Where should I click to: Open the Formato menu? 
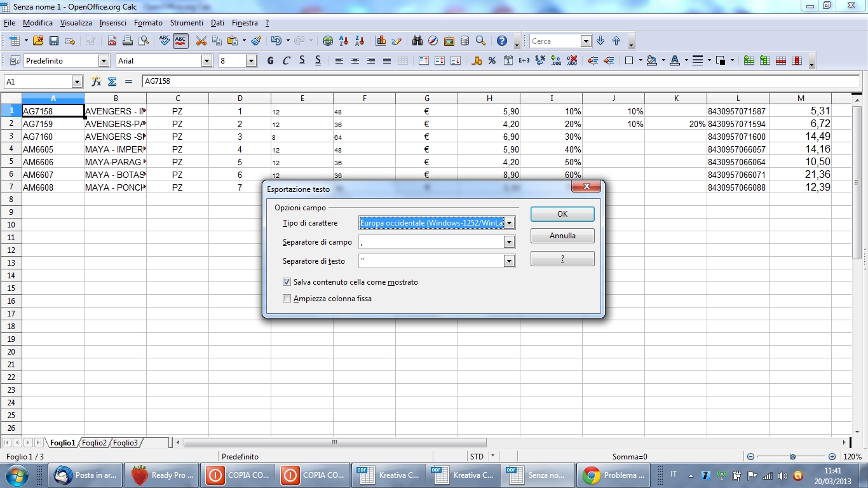point(148,23)
